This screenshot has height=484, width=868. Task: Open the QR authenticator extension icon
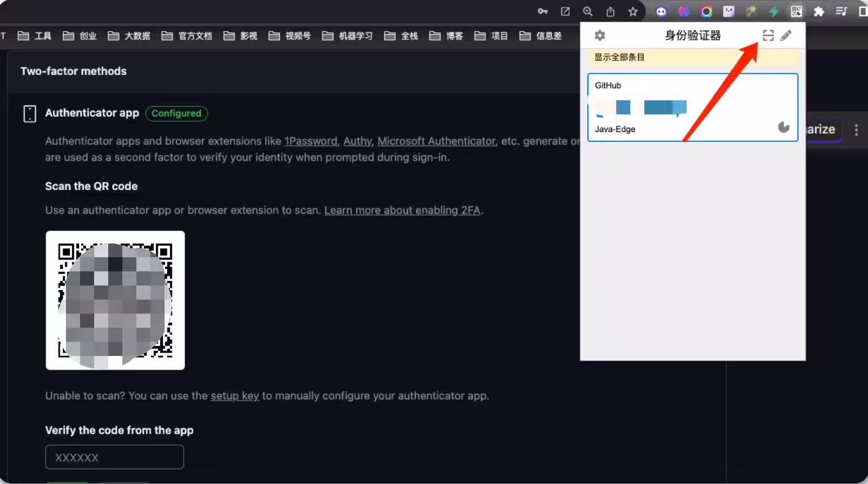pos(796,11)
